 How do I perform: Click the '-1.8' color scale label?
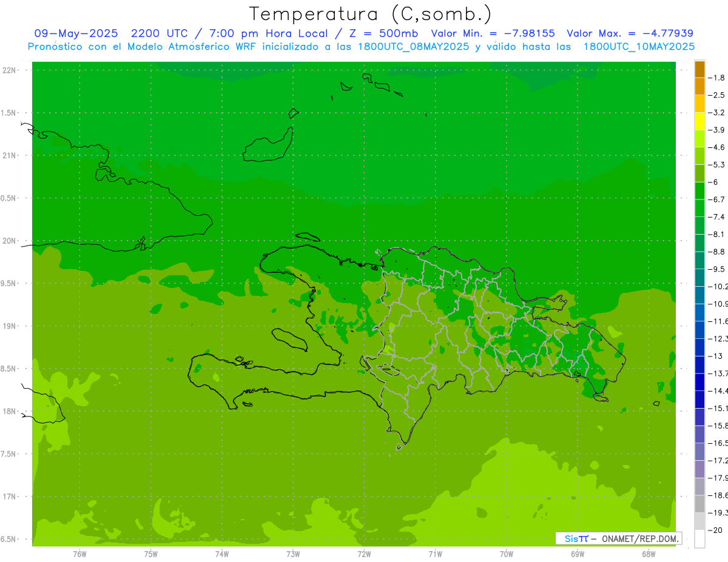coord(716,78)
